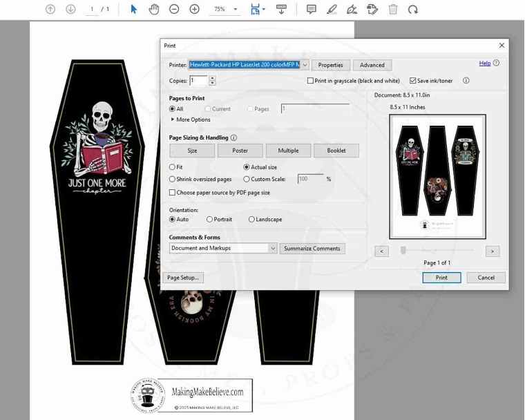Click the Copies input field
The width and height of the screenshot is (525, 420).
[199, 81]
